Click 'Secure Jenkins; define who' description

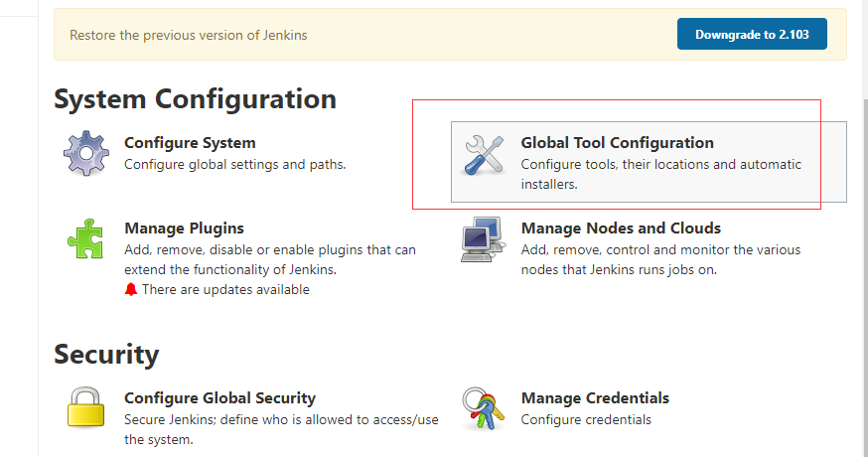coord(281,429)
